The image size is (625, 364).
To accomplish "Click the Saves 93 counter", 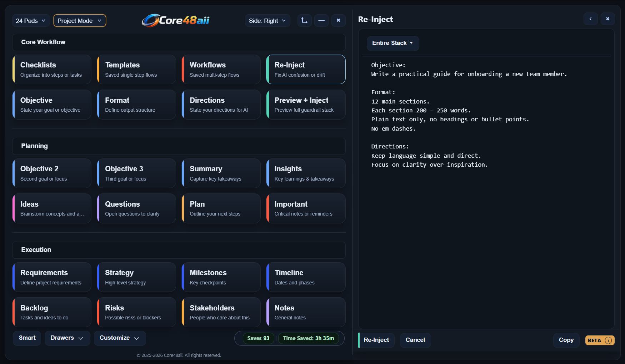I will (258, 338).
